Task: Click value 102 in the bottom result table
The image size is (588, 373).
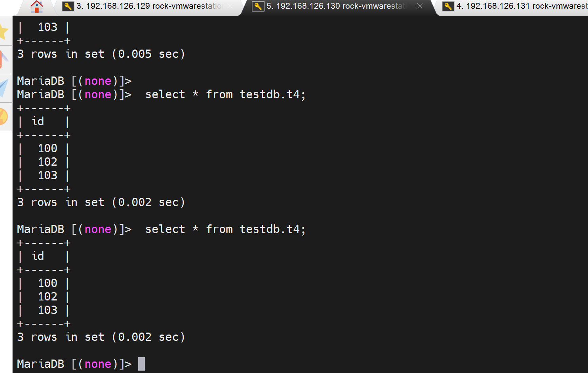Action: coord(48,296)
